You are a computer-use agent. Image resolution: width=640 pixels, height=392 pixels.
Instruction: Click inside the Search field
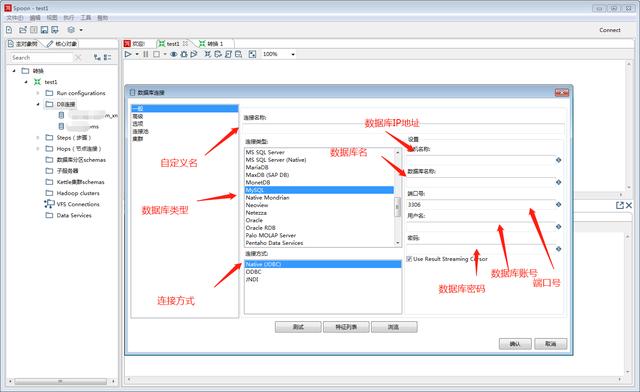[41, 58]
